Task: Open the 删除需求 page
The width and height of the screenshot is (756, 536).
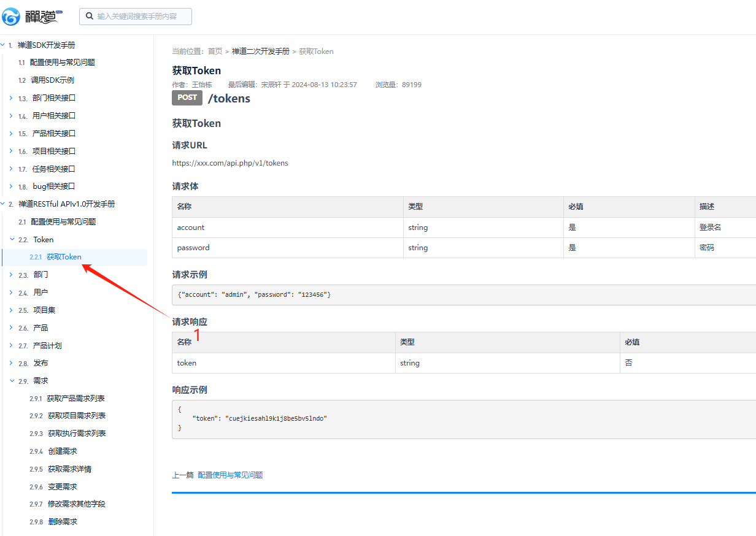Action: point(63,522)
